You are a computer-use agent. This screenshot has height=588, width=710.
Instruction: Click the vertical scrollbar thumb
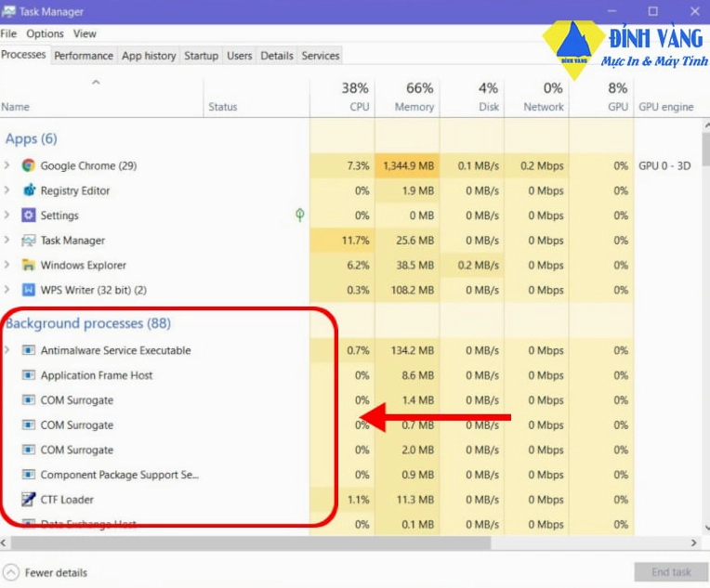[706, 149]
